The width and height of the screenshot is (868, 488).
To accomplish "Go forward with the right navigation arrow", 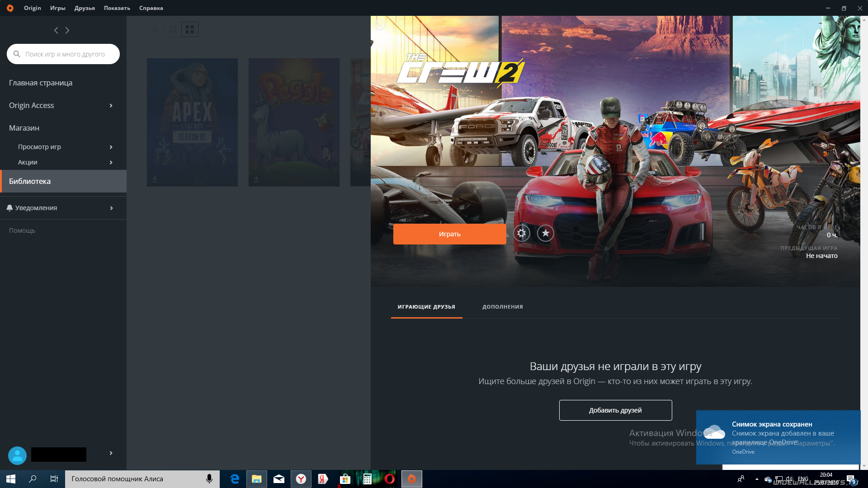I will pos(67,30).
